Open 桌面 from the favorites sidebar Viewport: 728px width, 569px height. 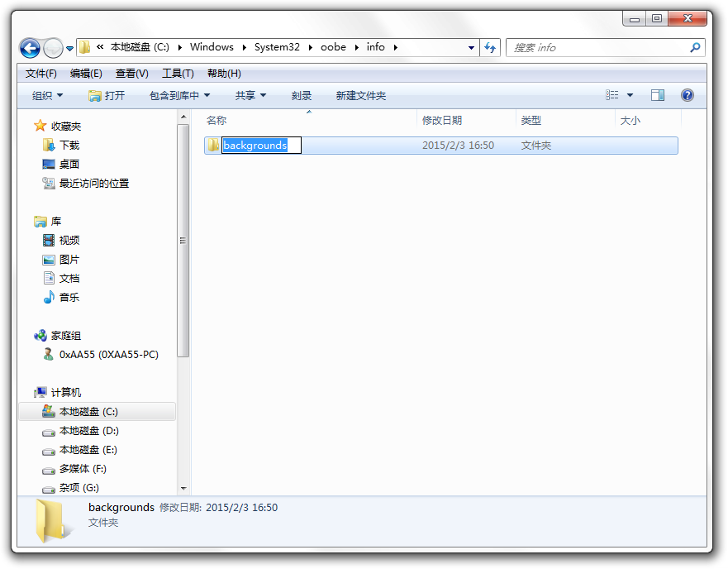(69, 165)
